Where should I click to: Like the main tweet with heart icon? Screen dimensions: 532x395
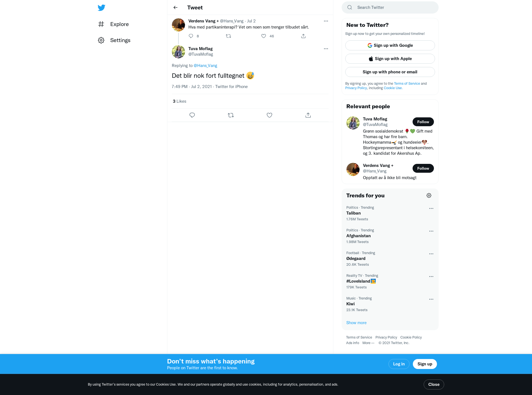(269, 115)
